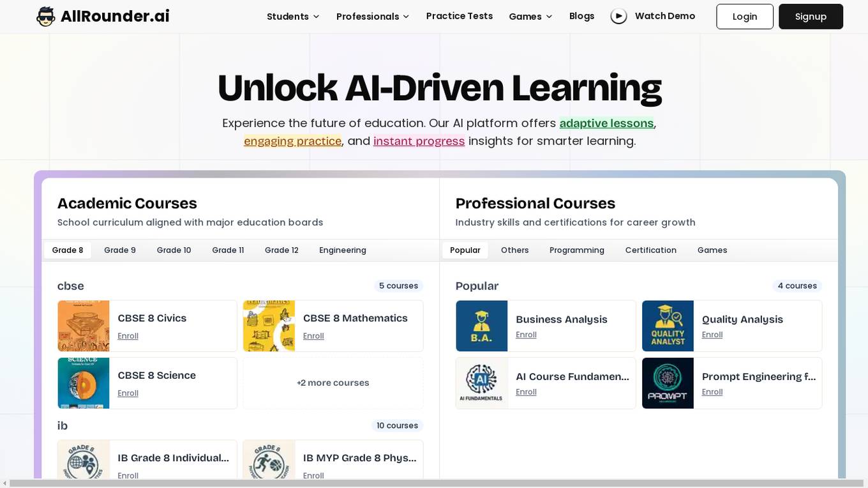Viewport: 868px width, 488px height.
Task: Click the Business Analysis course title
Action: coord(562,319)
